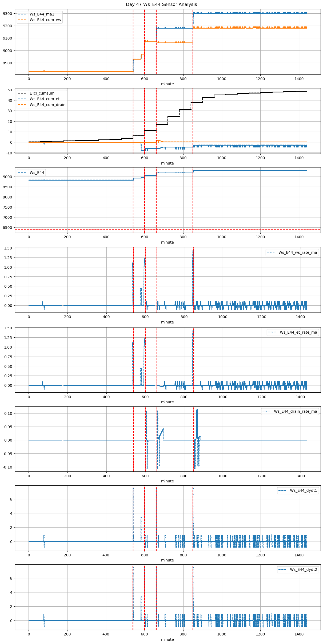Click the figure title 'Day 47 Ws_E44 Sensor Analysis'

point(161,5)
